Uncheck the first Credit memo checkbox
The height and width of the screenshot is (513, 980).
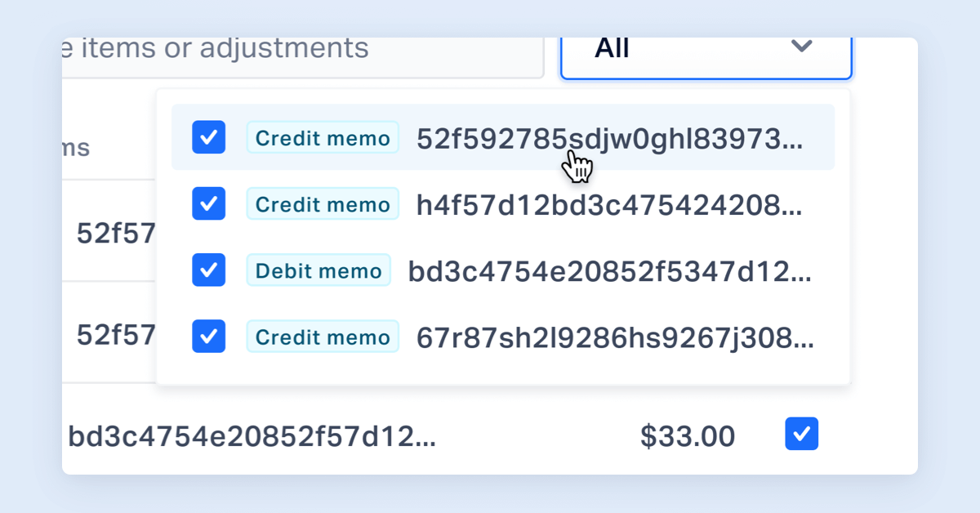[208, 137]
